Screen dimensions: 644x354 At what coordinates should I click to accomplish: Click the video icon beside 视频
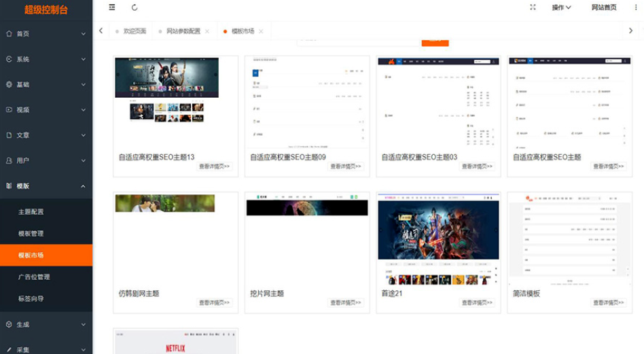click(9, 109)
